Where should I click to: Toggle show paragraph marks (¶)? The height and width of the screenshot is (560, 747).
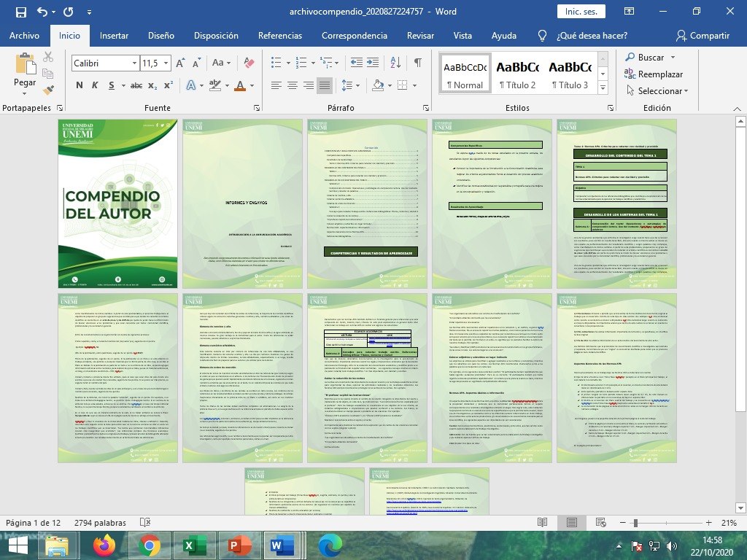417,63
